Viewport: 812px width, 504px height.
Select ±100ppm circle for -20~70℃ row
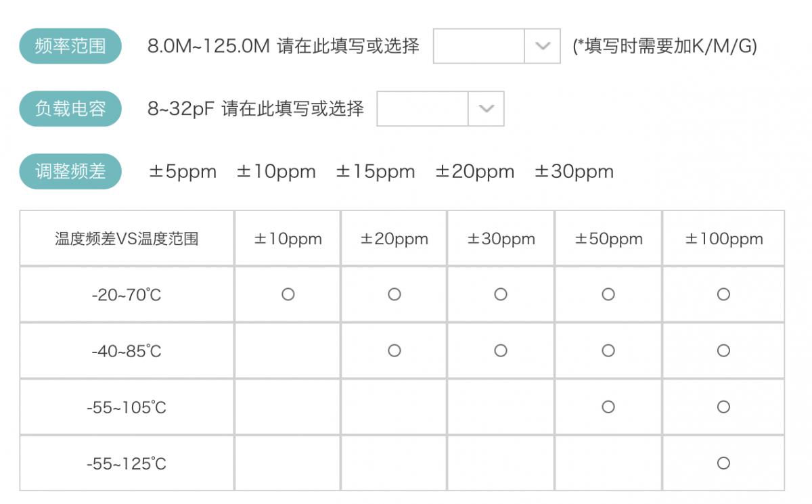(x=723, y=294)
